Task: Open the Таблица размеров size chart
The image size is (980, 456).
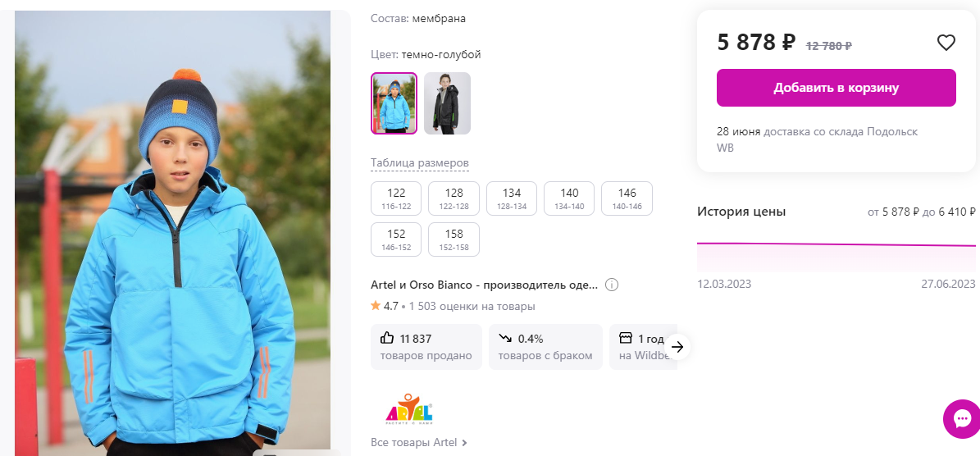Action: [419, 162]
